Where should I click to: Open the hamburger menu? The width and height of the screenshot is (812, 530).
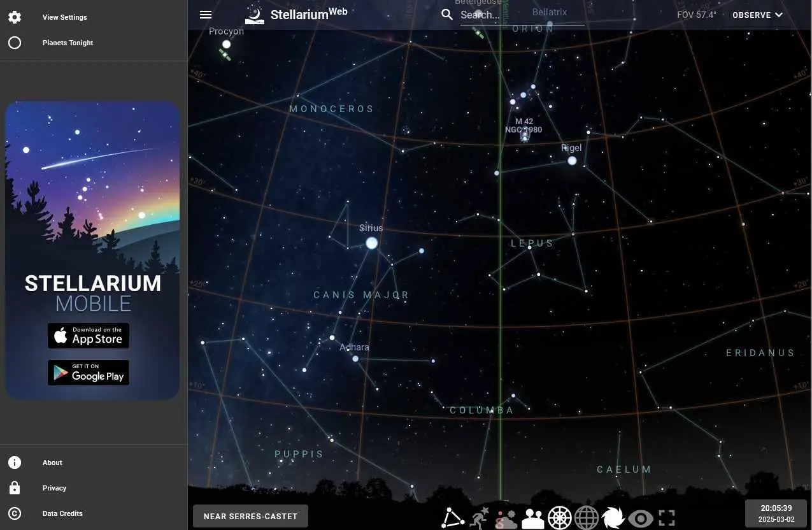[x=206, y=15]
